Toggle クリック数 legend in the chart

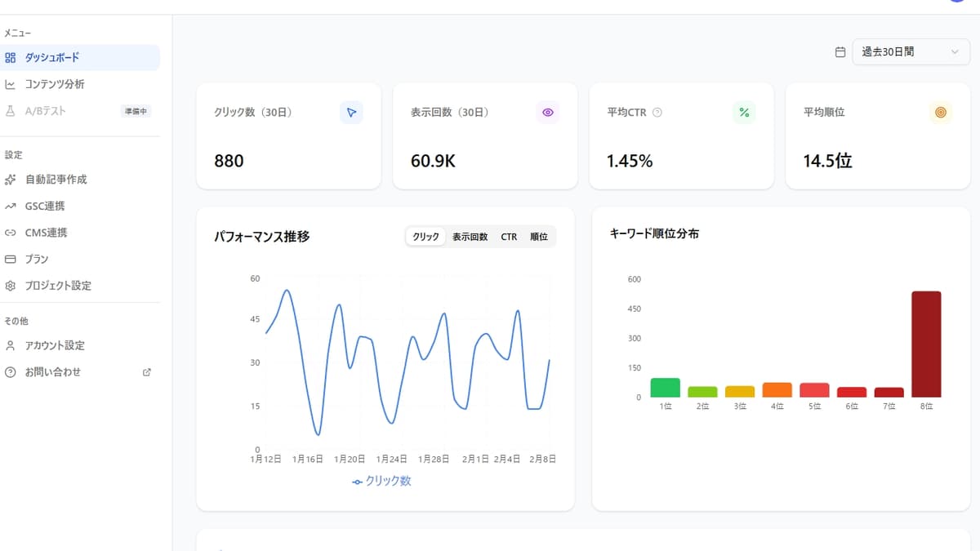pos(381,482)
